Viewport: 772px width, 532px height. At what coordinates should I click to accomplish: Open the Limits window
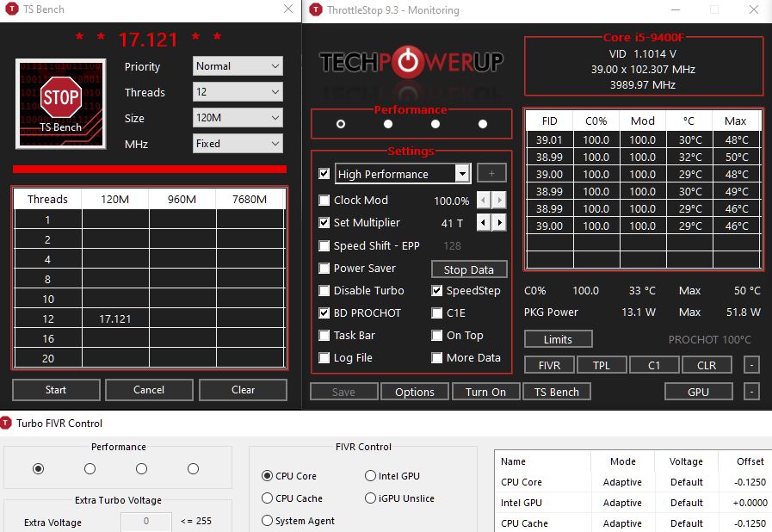[558, 339]
